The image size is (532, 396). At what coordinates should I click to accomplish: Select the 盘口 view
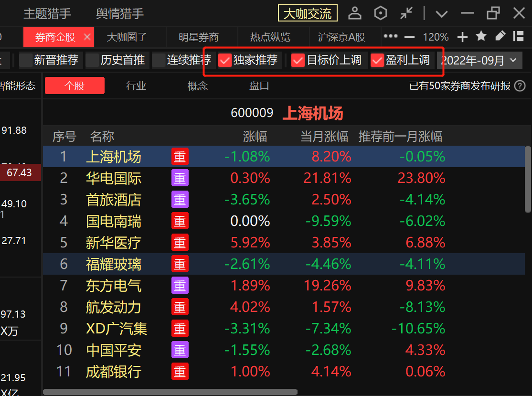pyautogui.click(x=259, y=86)
